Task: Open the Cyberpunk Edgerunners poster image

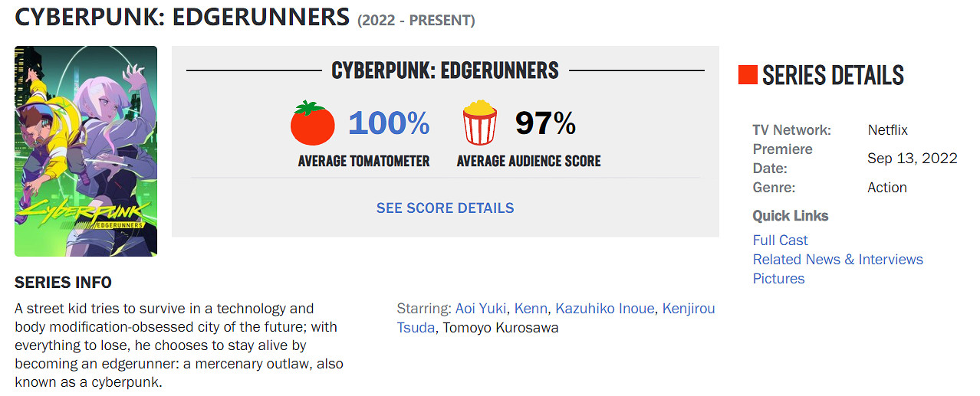Action: click(x=86, y=151)
